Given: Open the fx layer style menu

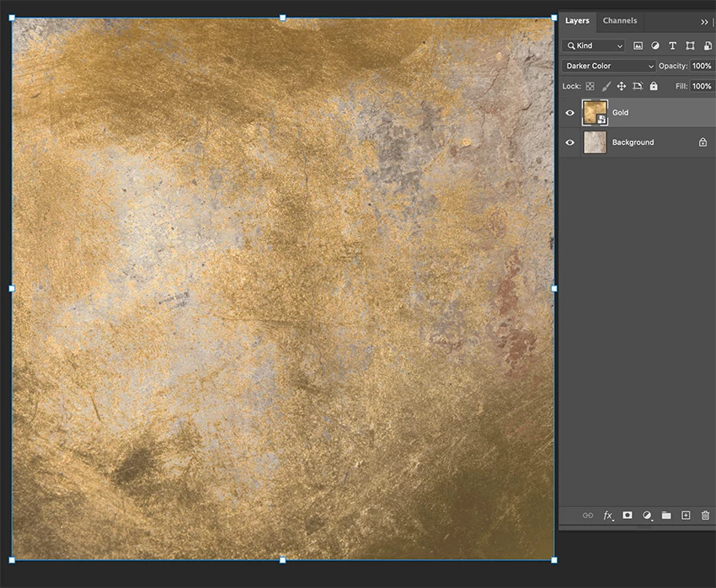Looking at the screenshot, I should pos(608,516).
